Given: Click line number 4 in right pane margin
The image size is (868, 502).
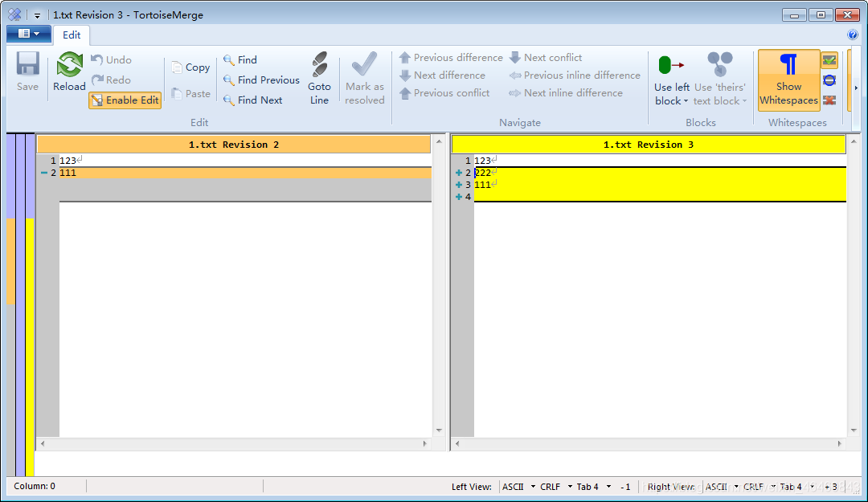Looking at the screenshot, I should coord(469,197).
